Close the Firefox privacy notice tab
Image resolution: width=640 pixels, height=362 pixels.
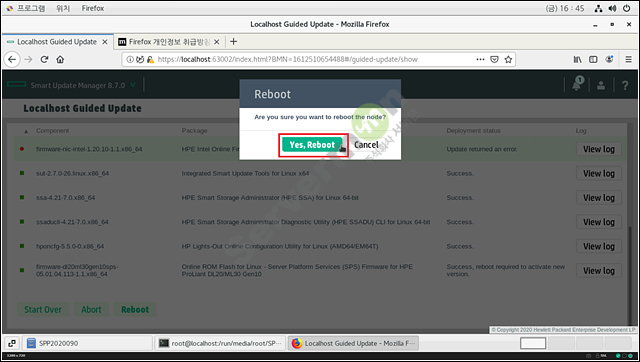[217, 42]
